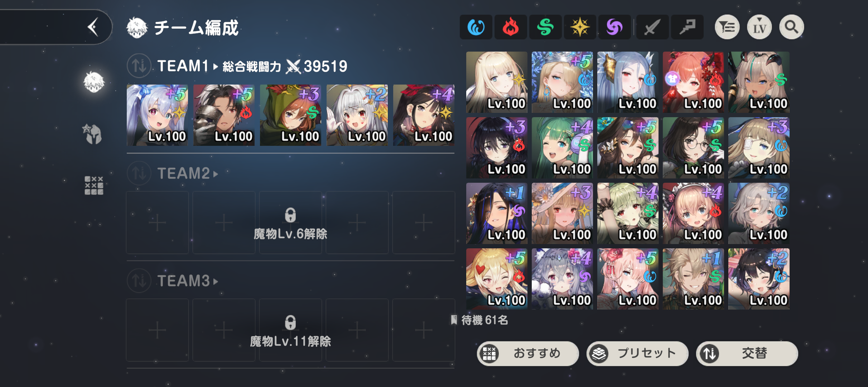Expand the TEAM1 arrow

click(216, 67)
